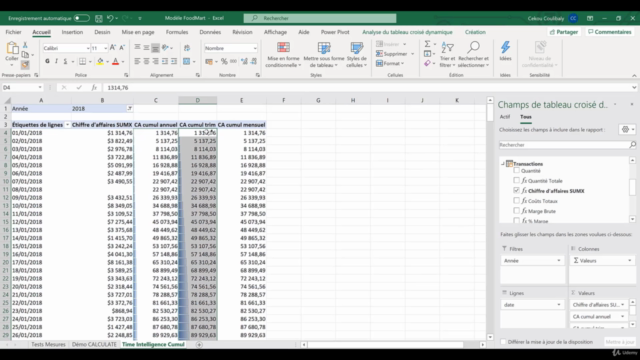Screen dimensions: 640x360
Task: Click the Underline S icon
Action: pyautogui.click(x=65, y=61)
